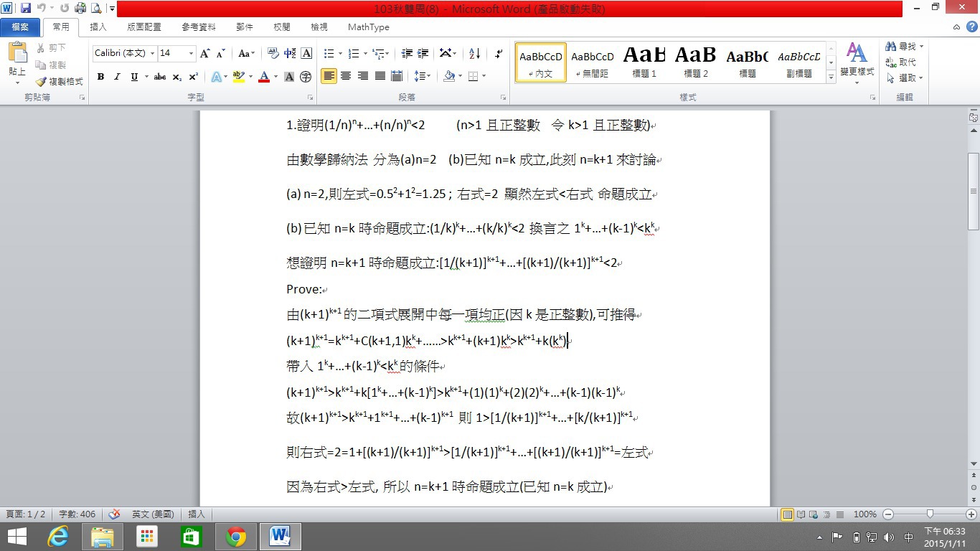The height and width of the screenshot is (551, 980).
Task: Apply strikethrough formatting
Action: [x=160, y=77]
